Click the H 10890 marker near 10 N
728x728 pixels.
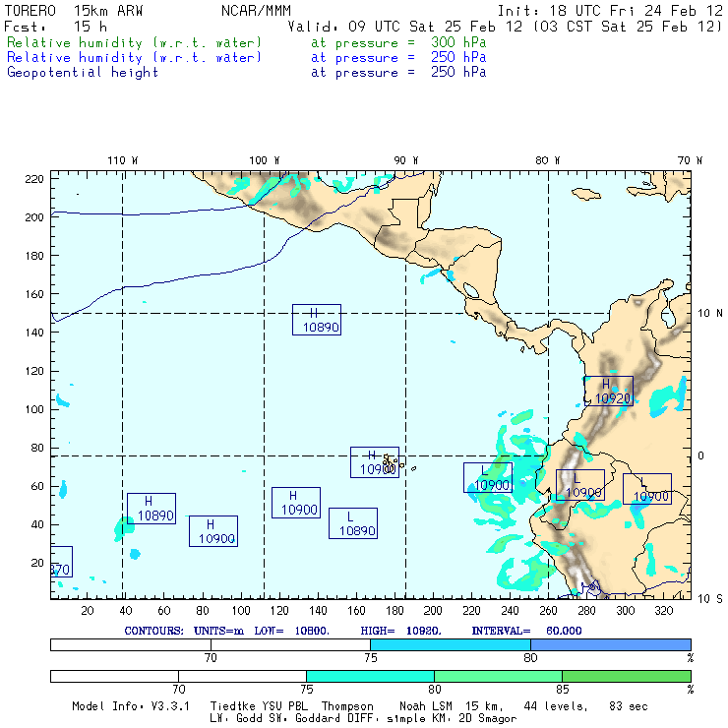pyautogui.click(x=317, y=320)
